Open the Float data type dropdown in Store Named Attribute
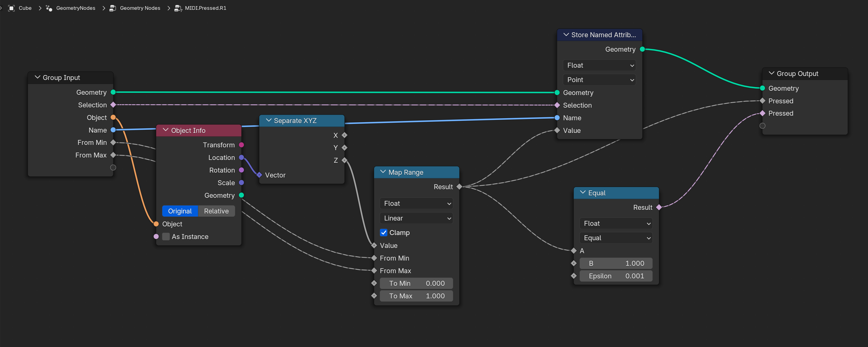This screenshot has width=868, height=347. tap(600, 65)
